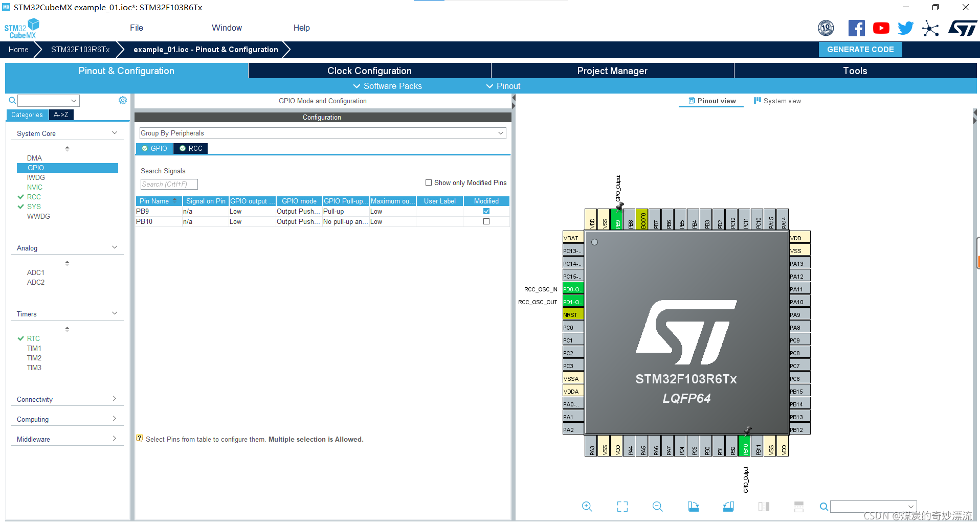This screenshot has width=980, height=525.
Task: Open the Help menu
Action: pyautogui.click(x=301, y=28)
